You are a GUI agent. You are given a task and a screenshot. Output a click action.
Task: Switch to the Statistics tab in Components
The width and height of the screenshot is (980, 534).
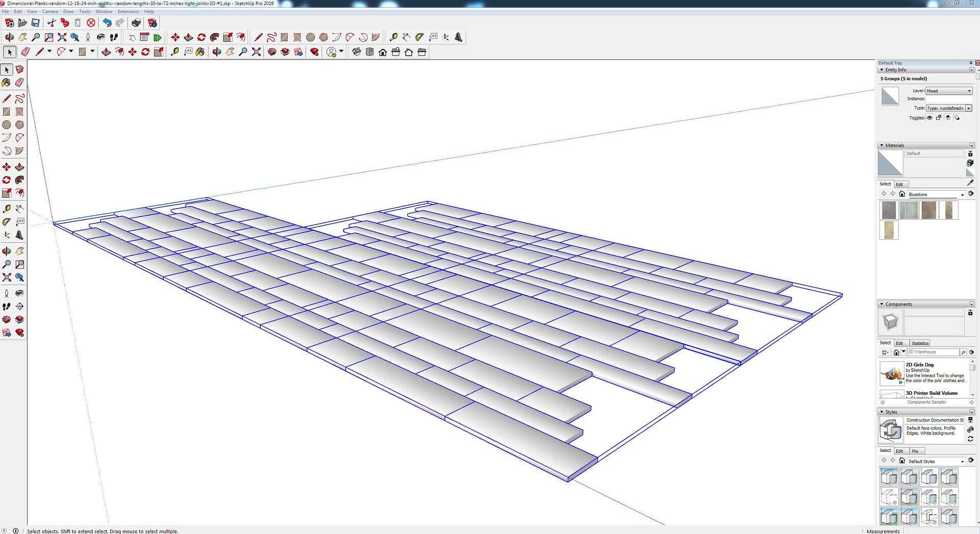pyautogui.click(x=920, y=343)
